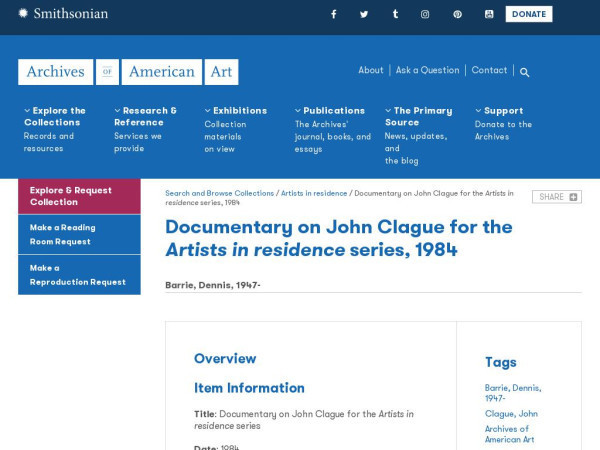Select Make a Reproduction Request

click(x=79, y=275)
